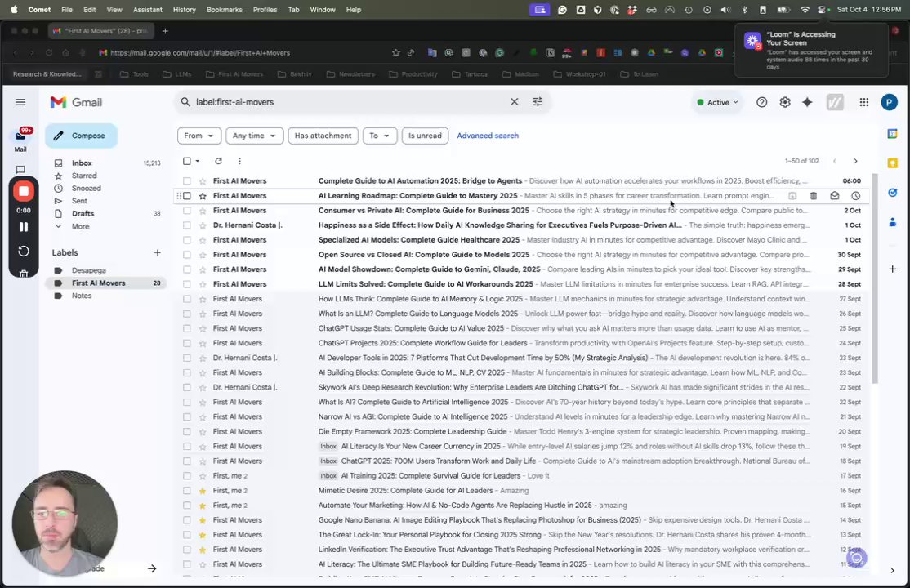Tick checkbox for Happiness as a Side Effect email

tap(187, 225)
